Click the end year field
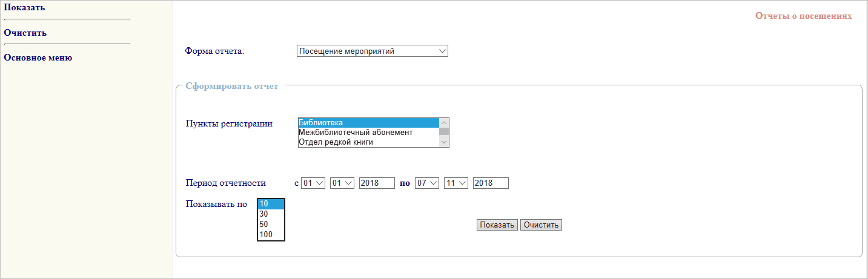This screenshot has width=868, height=279. pyautogui.click(x=491, y=183)
